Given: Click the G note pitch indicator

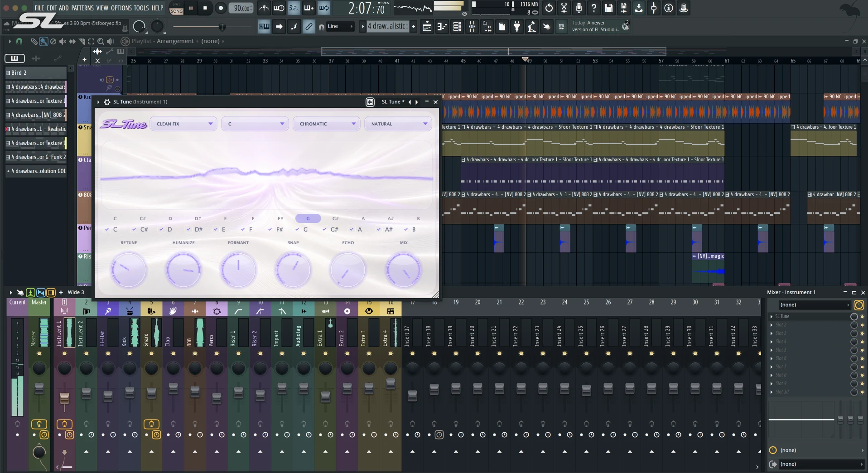Looking at the screenshot, I should (308, 218).
